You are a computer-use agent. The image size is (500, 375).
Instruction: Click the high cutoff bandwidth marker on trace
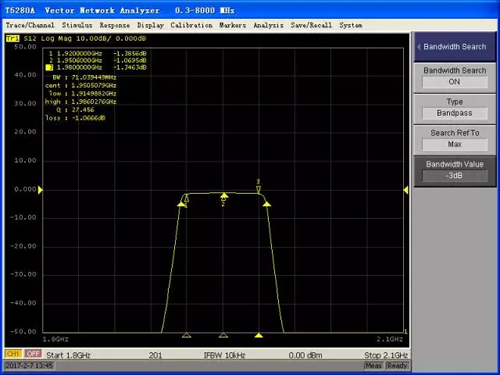click(x=267, y=204)
